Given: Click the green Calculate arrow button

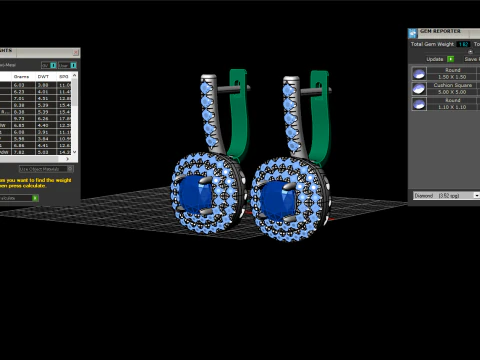Looking at the screenshot, I should [x=35, y=198].
